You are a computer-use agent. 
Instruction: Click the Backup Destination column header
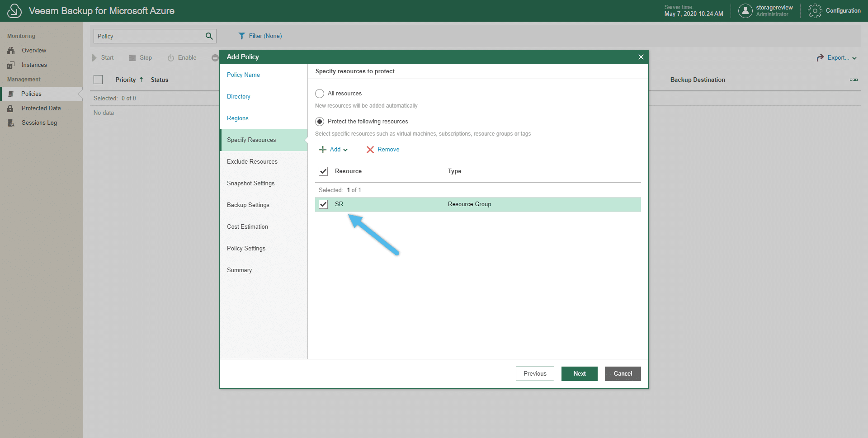click(698, 80)
